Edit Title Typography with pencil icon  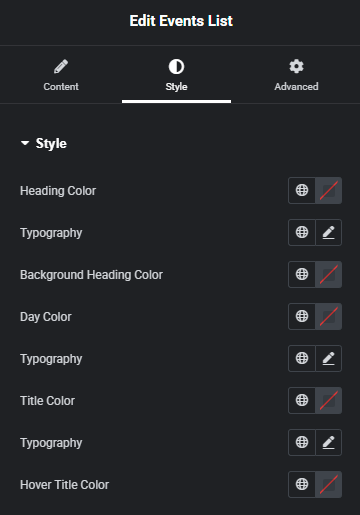(328, 442)
